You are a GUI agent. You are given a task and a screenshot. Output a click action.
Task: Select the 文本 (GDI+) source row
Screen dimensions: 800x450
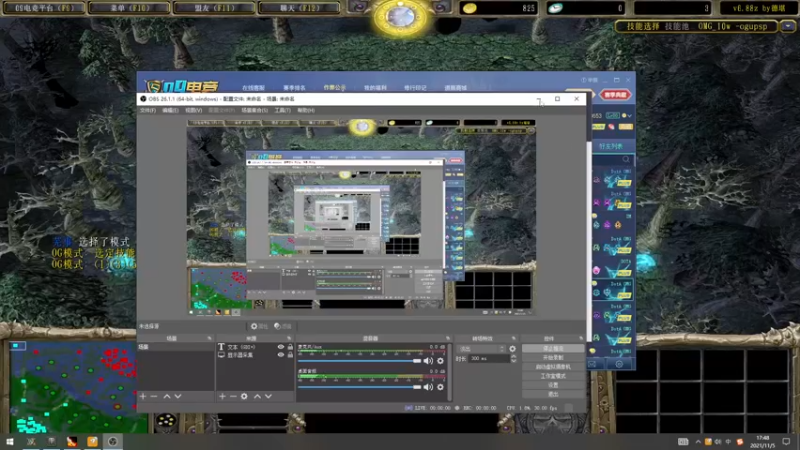255,347
